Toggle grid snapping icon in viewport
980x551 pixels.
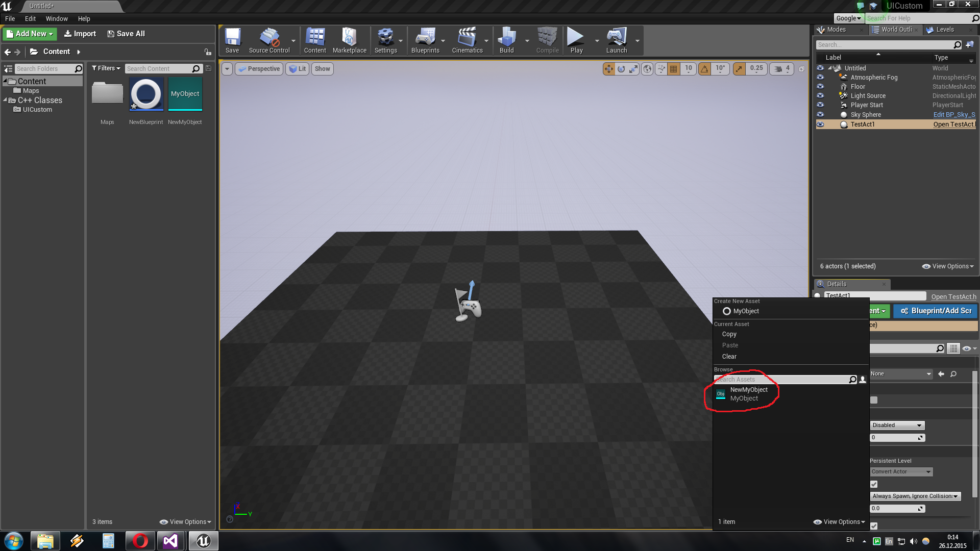point(674,69)
